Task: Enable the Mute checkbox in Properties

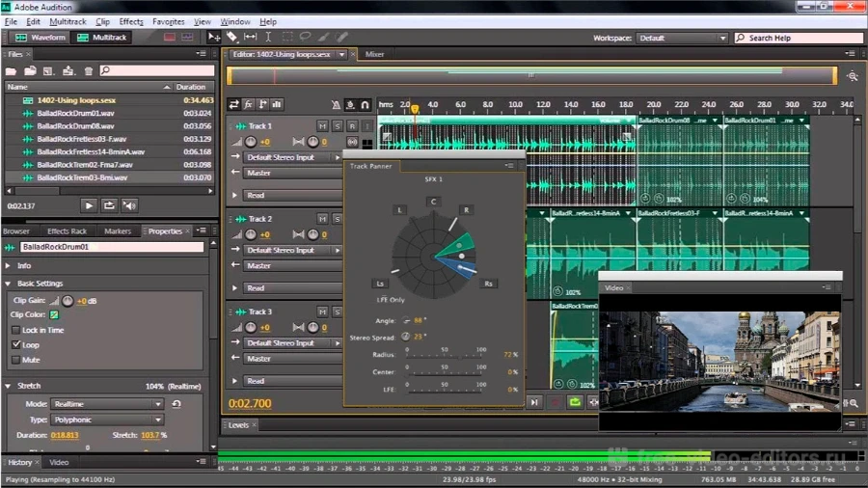Action: pyautogui.click(x=16, y=360)
